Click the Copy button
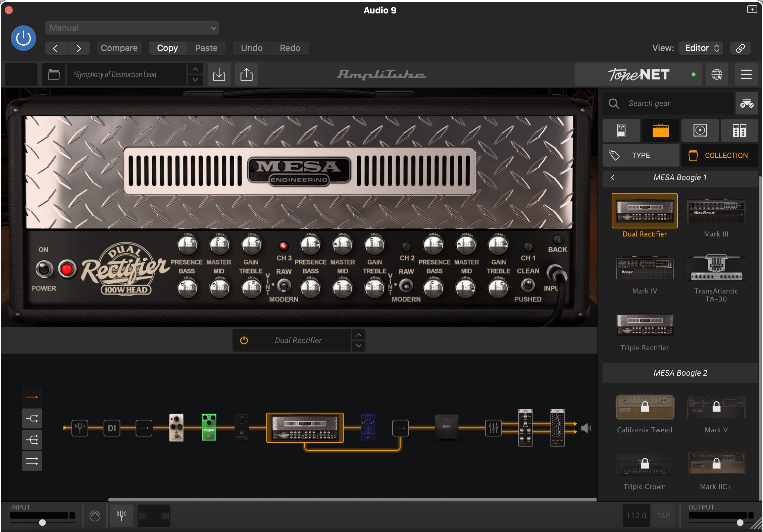The width and height of the screenshot is (763, 532). [167, 48]
